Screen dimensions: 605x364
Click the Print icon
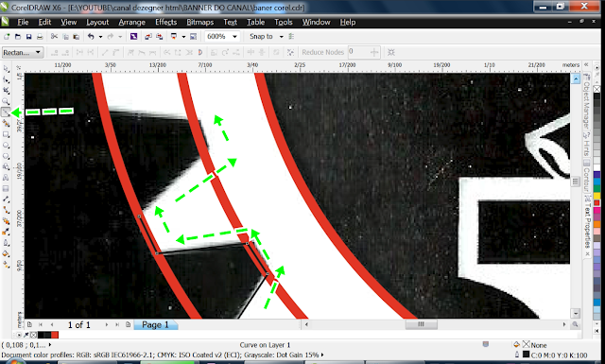point(40,37)
